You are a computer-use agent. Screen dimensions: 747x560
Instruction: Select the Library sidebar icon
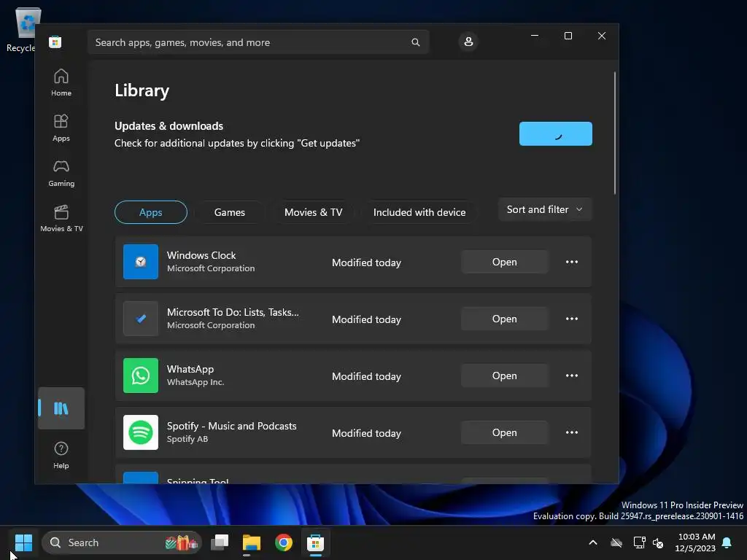[x=61, y=408]
